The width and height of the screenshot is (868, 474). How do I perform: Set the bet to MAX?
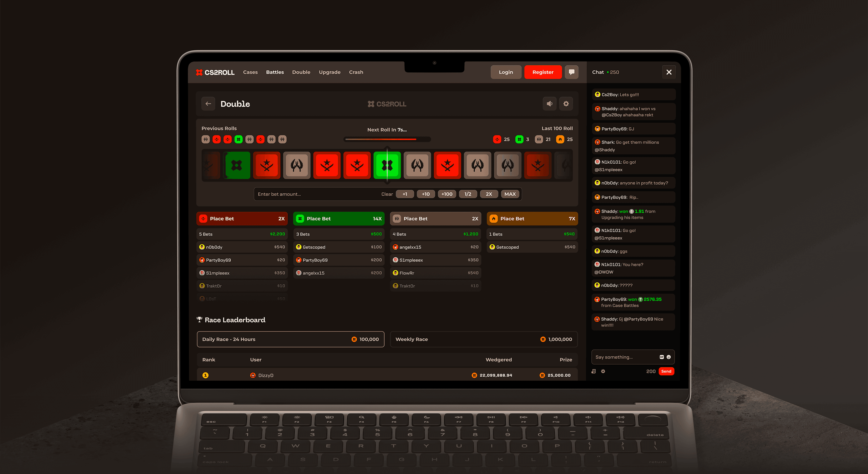[x=510, y=194]
